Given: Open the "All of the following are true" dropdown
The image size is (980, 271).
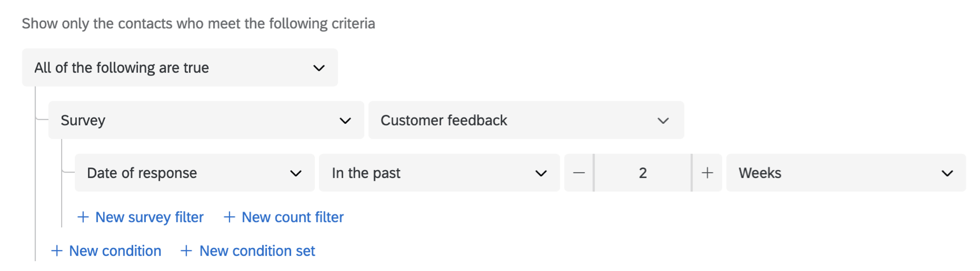Looking at the screenshot, I should coord(179,68).
